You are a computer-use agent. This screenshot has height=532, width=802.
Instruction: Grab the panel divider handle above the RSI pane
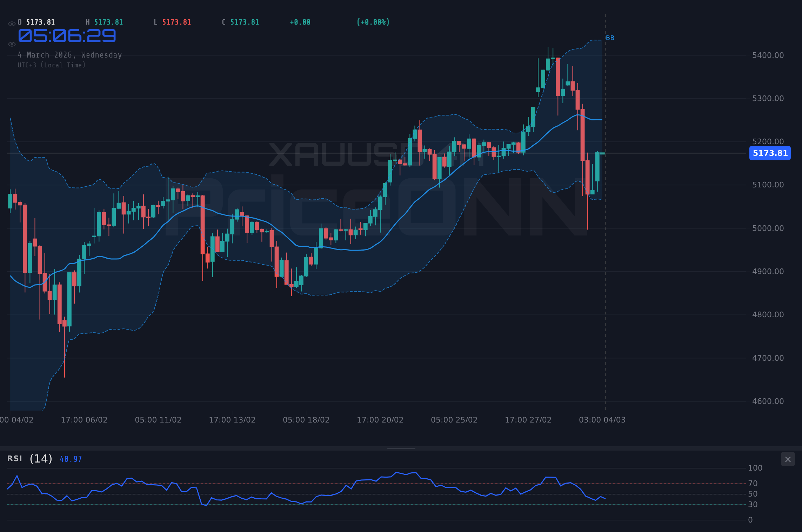click(x=401, y=448)
